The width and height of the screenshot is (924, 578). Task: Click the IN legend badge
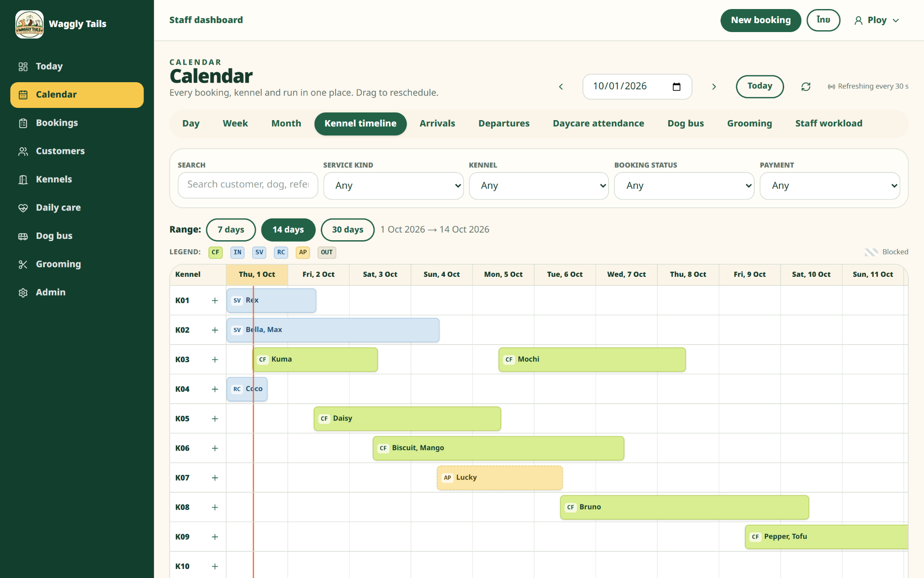click(x=237, y=252)
